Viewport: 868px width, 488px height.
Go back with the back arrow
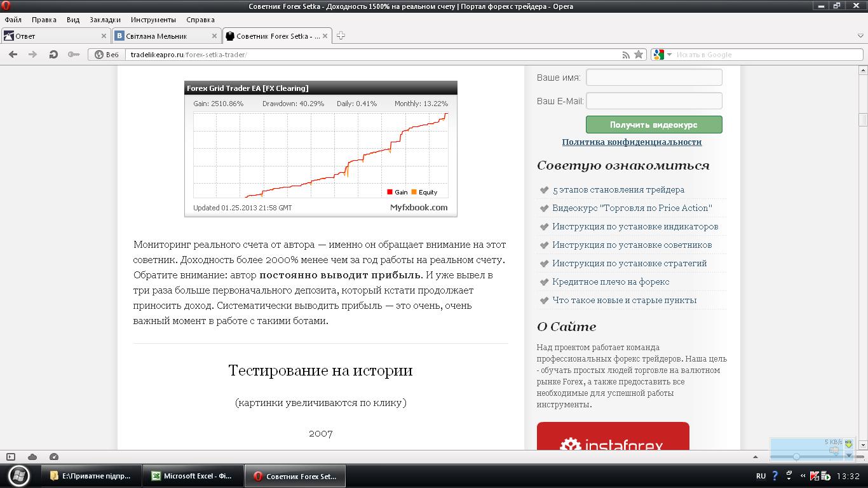13,55
